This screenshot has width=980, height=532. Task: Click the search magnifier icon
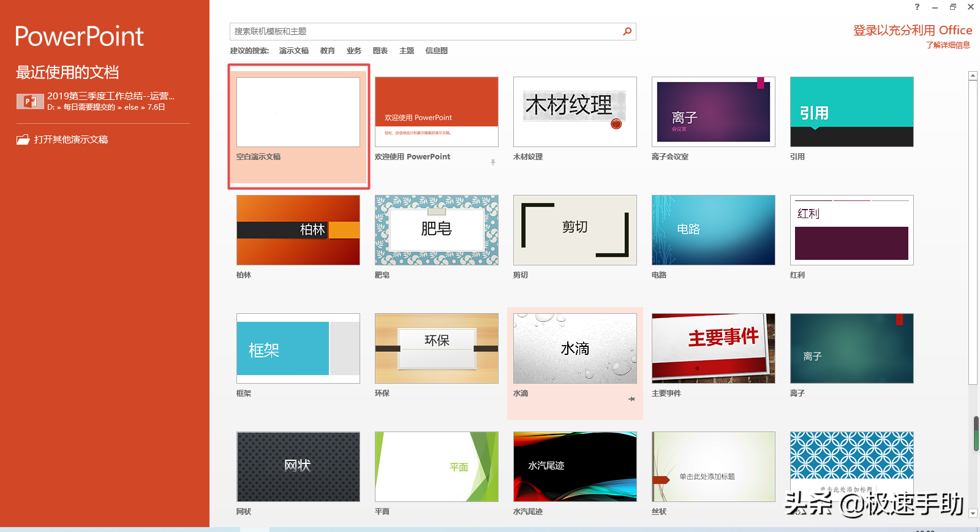(x=627, y=31)
